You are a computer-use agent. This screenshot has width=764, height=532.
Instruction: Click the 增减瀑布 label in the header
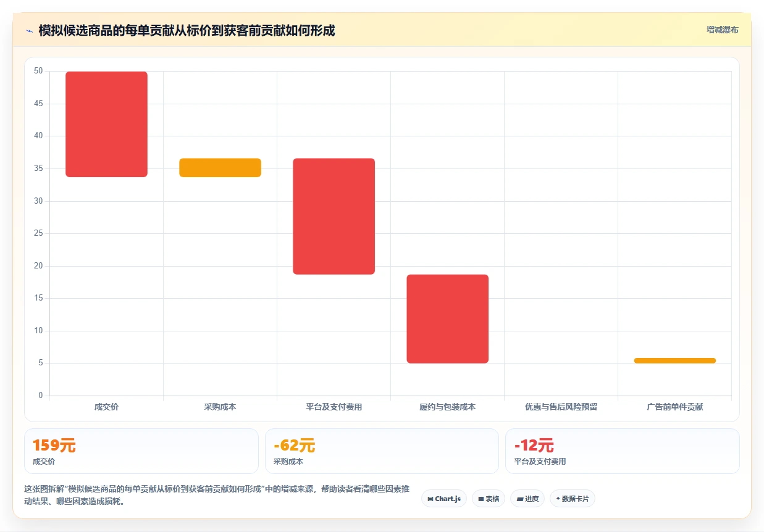[722, 30]
